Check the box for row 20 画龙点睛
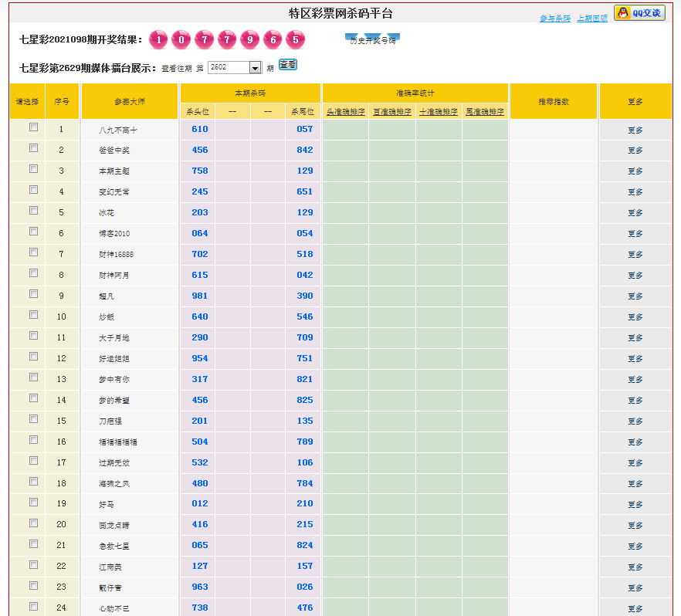 tap(33, 523)
